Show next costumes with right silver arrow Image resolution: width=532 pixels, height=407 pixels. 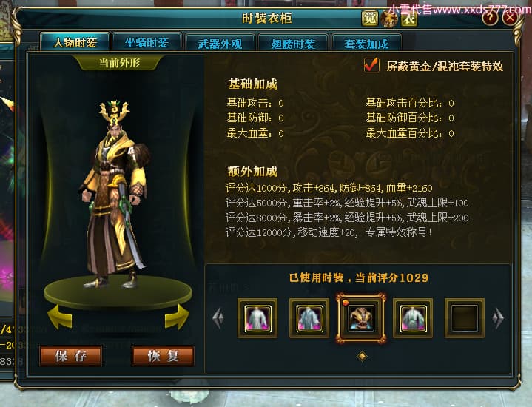click(x=498, y=318)
